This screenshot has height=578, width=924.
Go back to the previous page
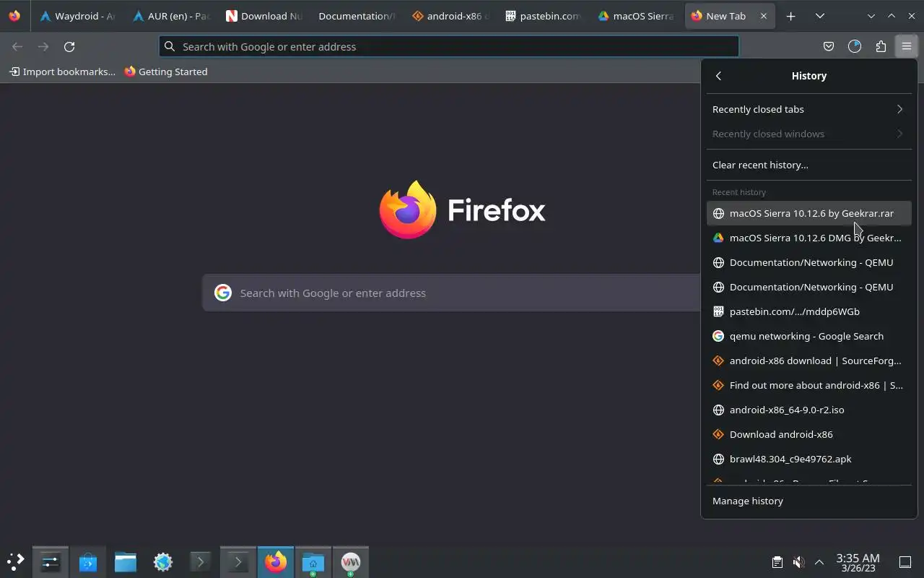tap(17, 46)
